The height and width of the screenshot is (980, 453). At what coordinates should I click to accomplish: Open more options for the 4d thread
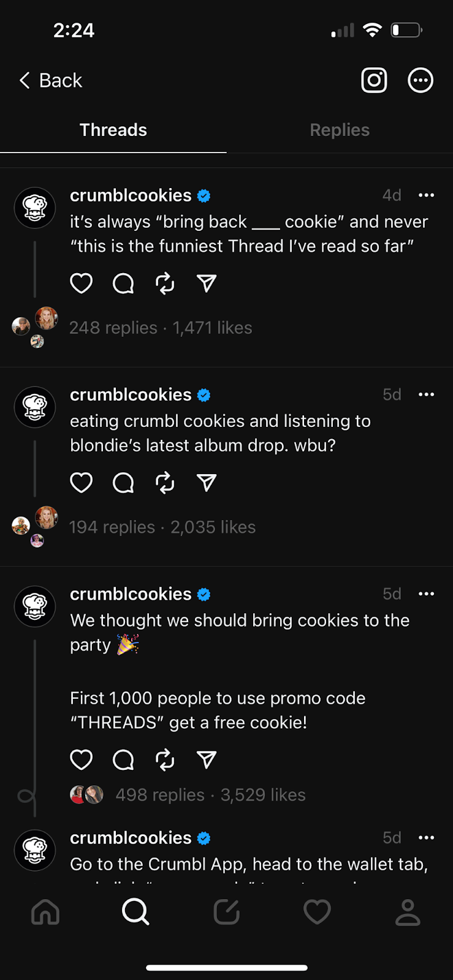426,195
